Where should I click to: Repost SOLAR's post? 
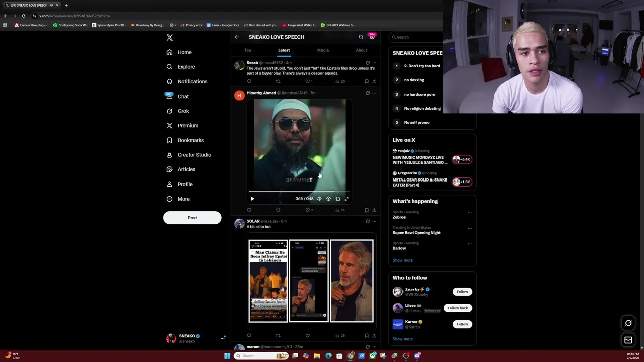coord(278,336)
